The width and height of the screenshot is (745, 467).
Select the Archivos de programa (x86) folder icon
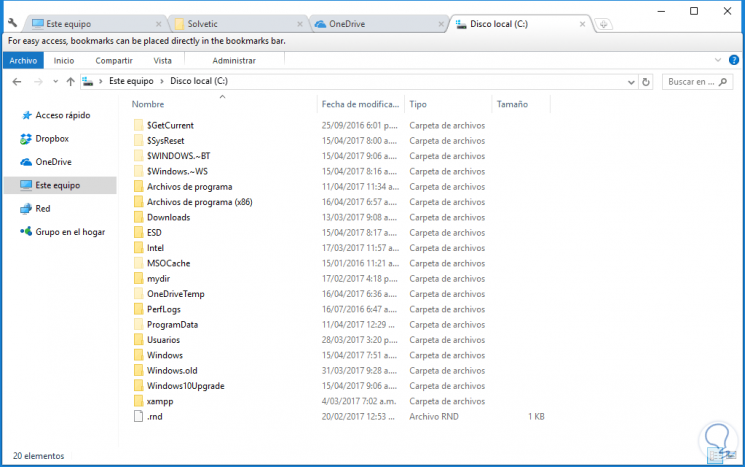click(x=138, y=201)
